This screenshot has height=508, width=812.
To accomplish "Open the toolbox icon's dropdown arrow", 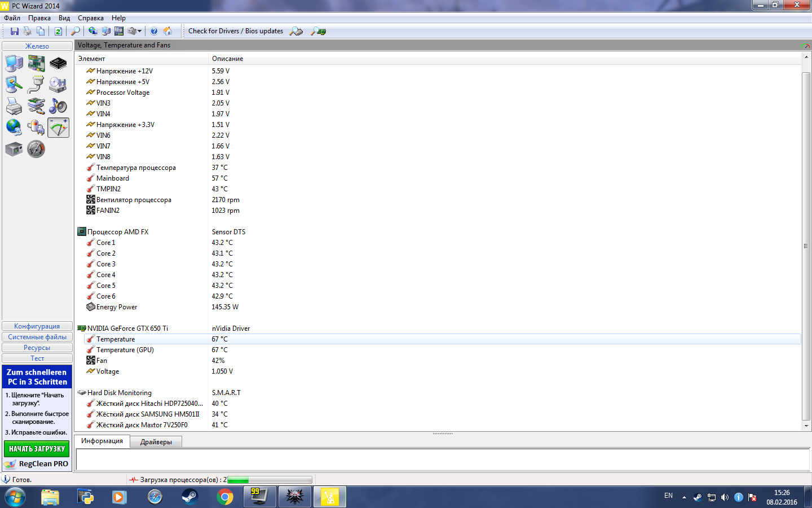I will [139, 31].
